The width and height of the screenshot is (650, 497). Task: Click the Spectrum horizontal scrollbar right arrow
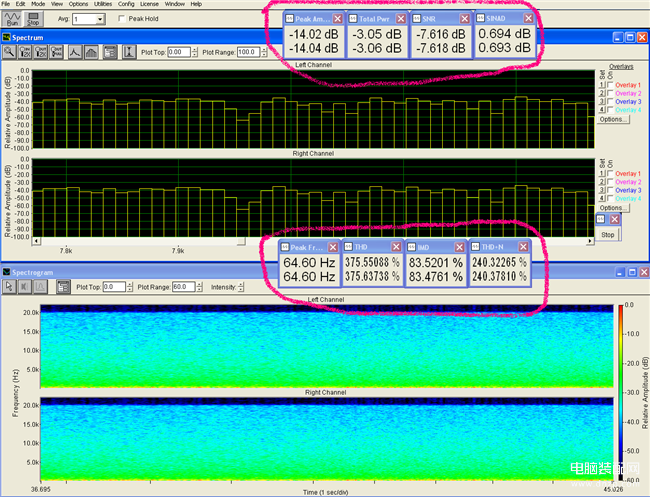click(590, 241)
